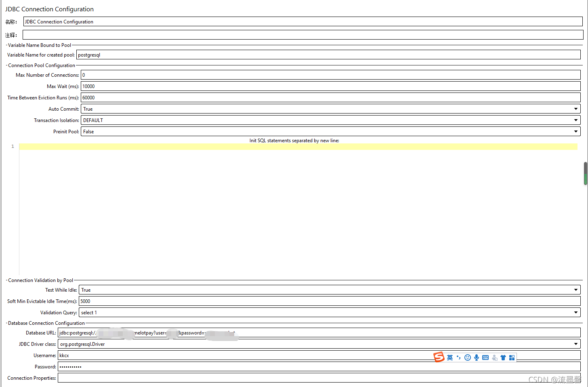Click the Sogou input method logo
This screenshot has width=588, height=387.
tap(439, 357)
